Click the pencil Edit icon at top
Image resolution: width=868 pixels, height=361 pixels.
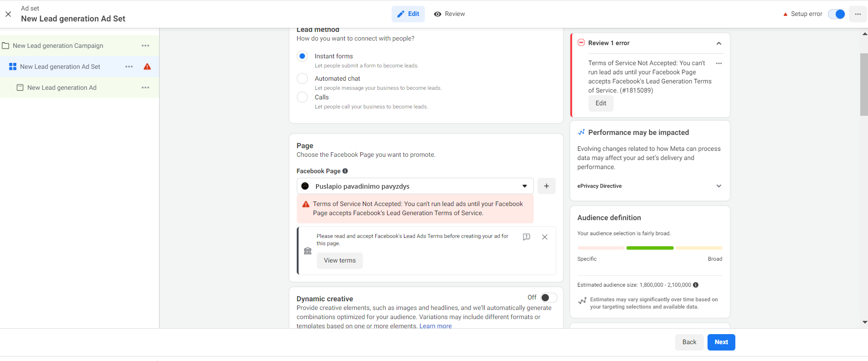(401, 14)
